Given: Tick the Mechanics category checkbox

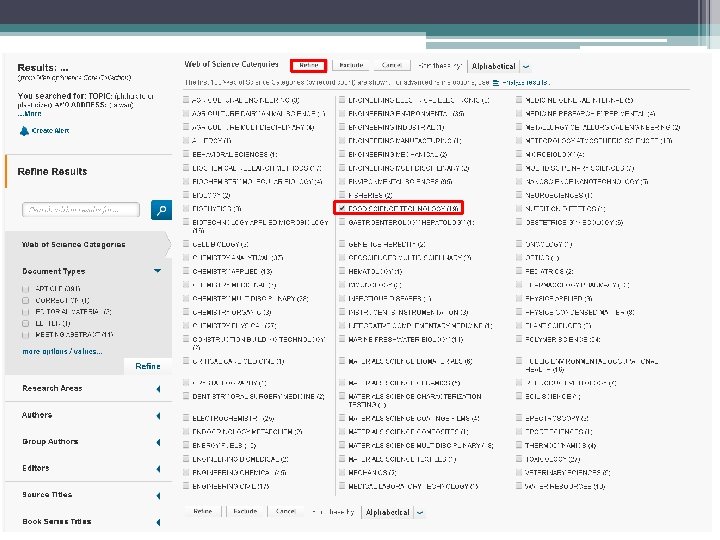Looking at the screenshot, I should coord(342,472).
